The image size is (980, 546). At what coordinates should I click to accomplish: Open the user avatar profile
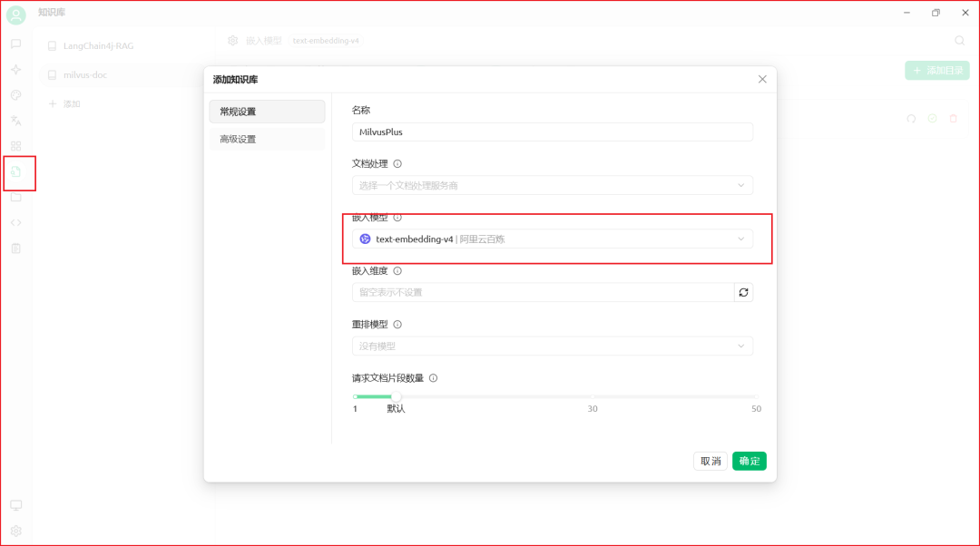16,15
